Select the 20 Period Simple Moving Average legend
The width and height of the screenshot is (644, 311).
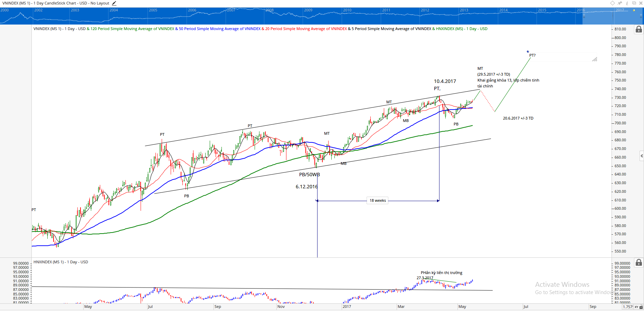coord(306,29)
